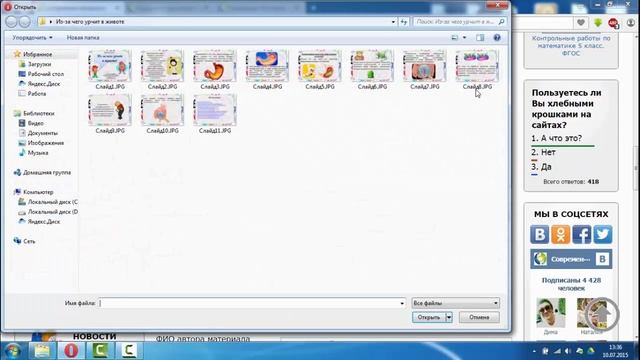Click the folder path in the address bar
640x360 pixels.
[x=90, y=22]
